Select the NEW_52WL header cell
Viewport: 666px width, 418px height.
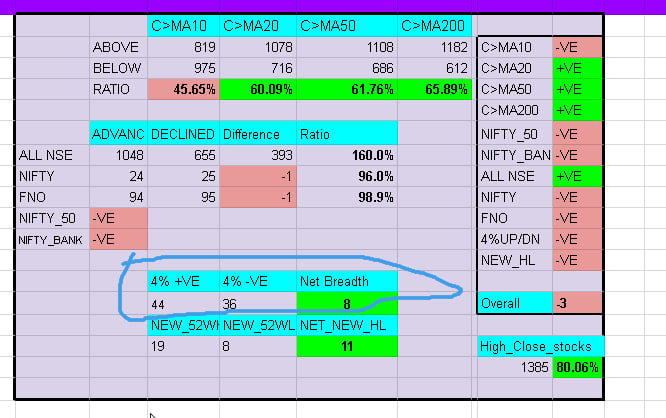pos(258,325)
